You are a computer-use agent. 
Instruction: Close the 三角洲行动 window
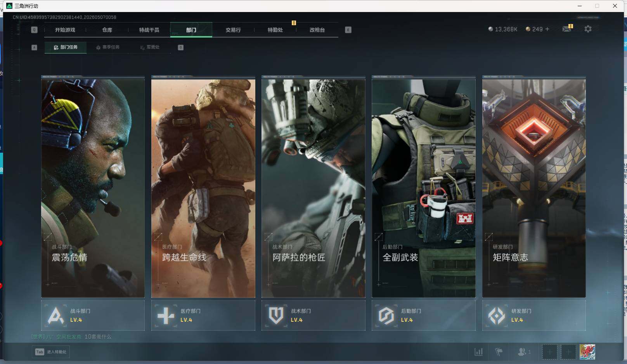click(615, 6)
